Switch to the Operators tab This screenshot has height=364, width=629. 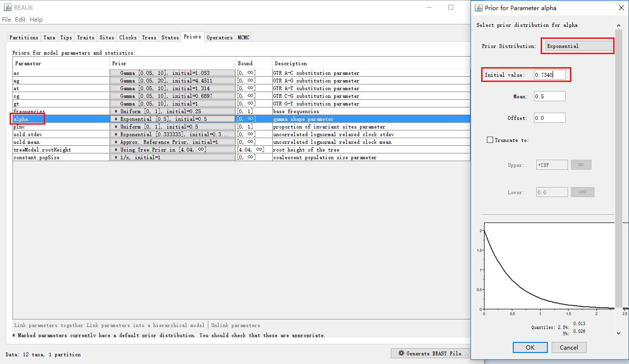[x=219, y=37]
